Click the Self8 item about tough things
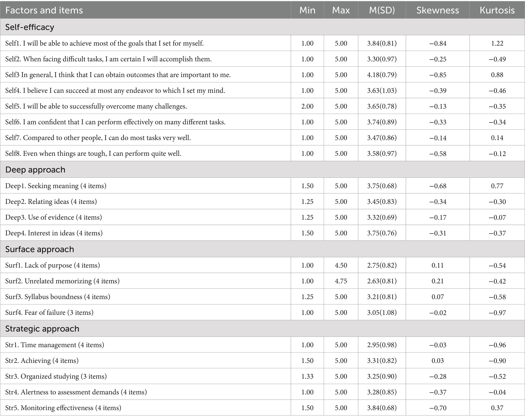This screenshot has width=525, height=420. [x=93, y=153]
